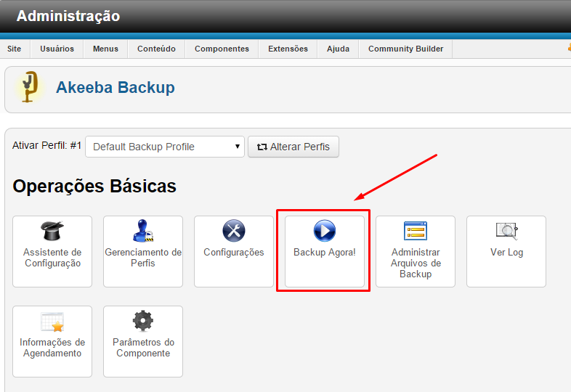Screen dimensions: 571x392
Task: Open the Community Builder menu
Action: coord(405,49)
